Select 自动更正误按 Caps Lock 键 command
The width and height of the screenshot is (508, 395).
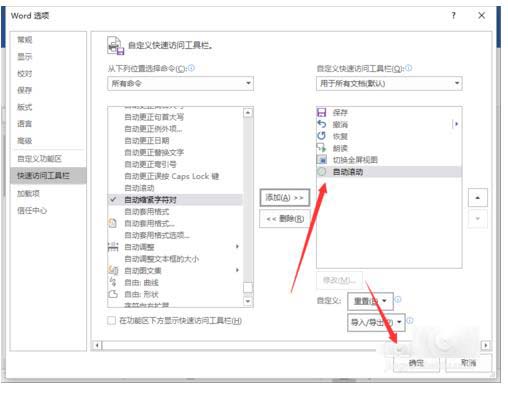(x=175, y=176)
